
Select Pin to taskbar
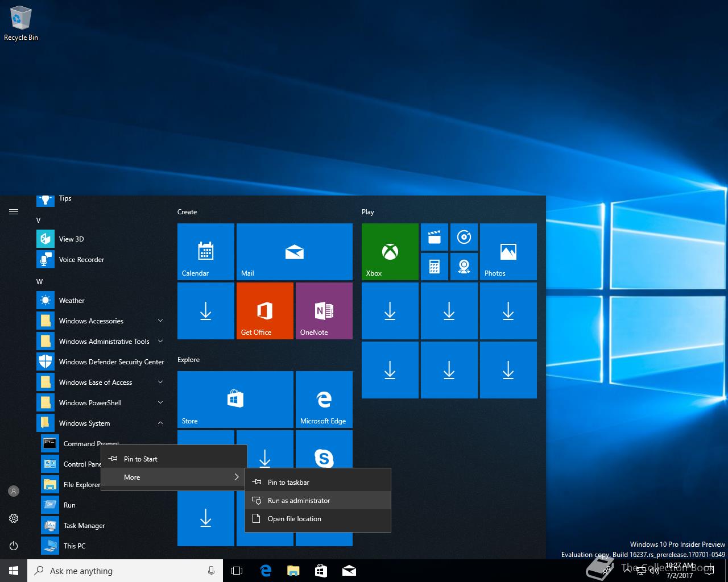click(x=318, y=482)
